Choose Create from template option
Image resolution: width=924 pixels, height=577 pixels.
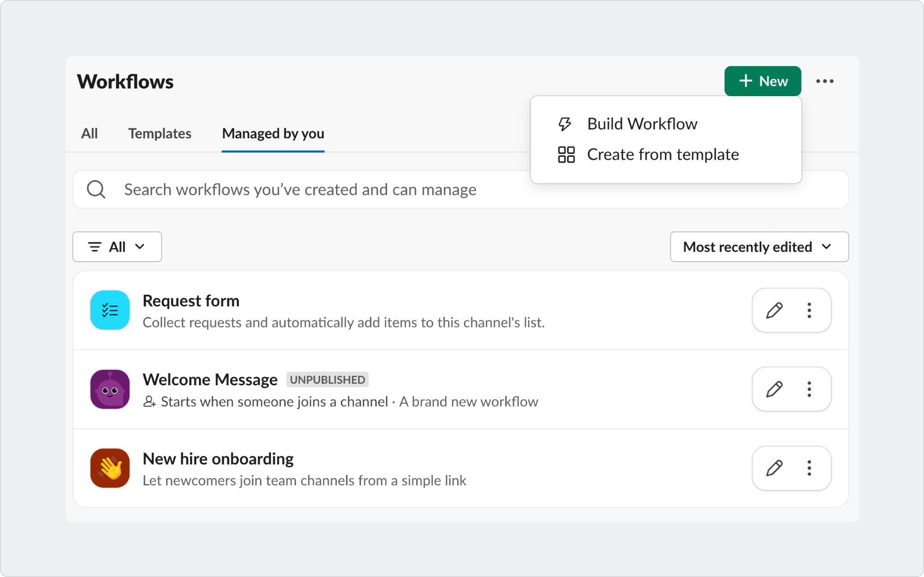(662, 155)
